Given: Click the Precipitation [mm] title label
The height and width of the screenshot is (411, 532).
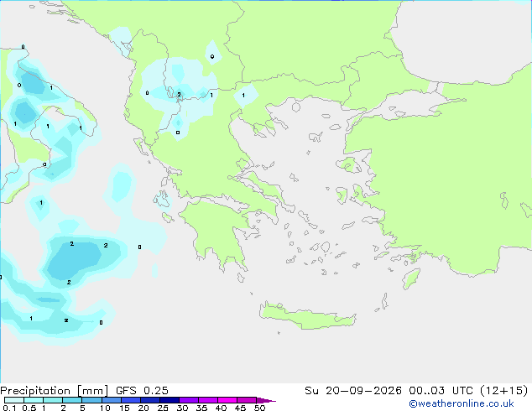Looking at the screenshot, I should 55,391.
